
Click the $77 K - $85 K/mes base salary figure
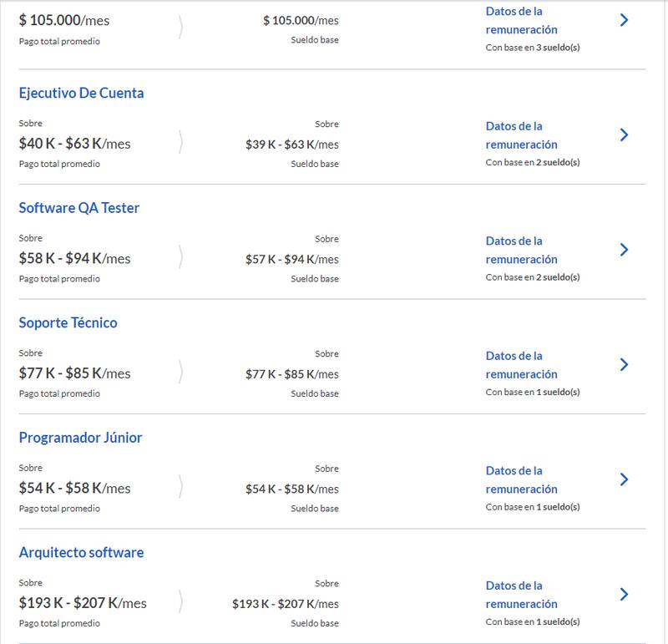(x=291, y=374)
